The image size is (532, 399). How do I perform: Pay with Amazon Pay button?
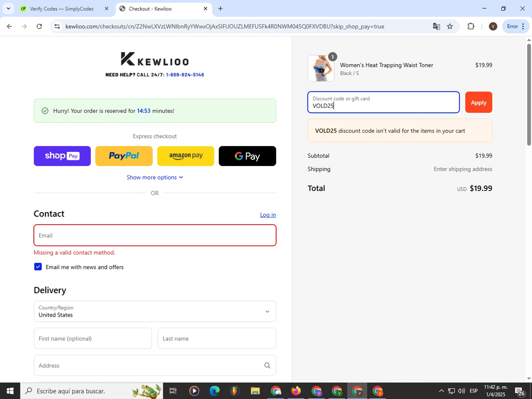(x=185, y=156)
